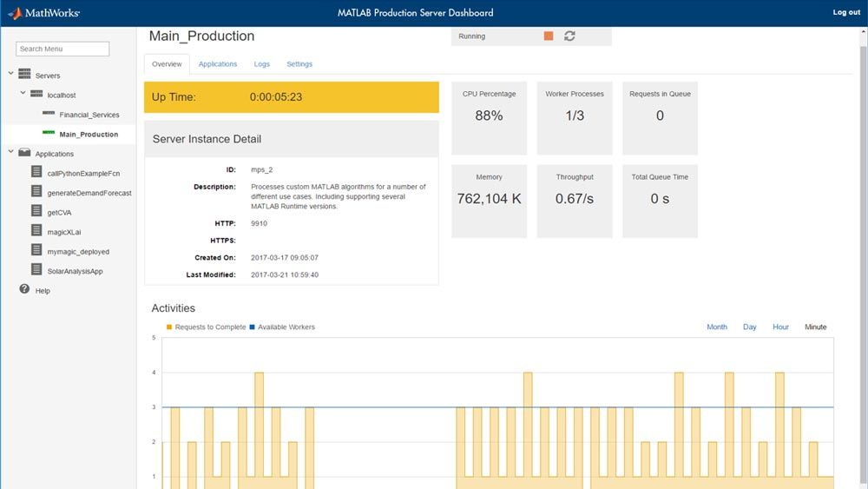Click the MathWorks logo
This screenshot has height=489, width=868.
point(43,13)
